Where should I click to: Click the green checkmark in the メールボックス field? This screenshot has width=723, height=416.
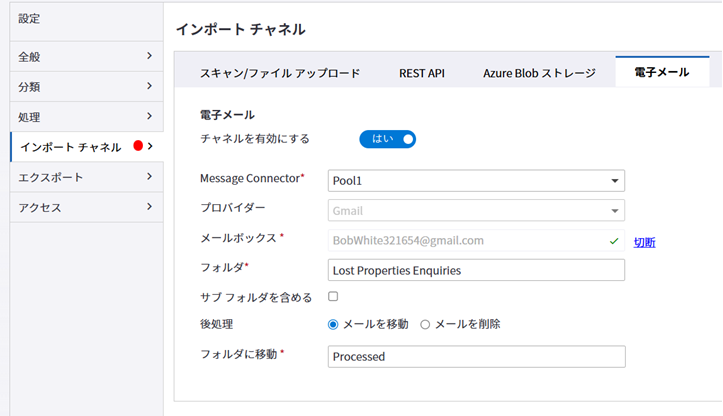[613, 241]
